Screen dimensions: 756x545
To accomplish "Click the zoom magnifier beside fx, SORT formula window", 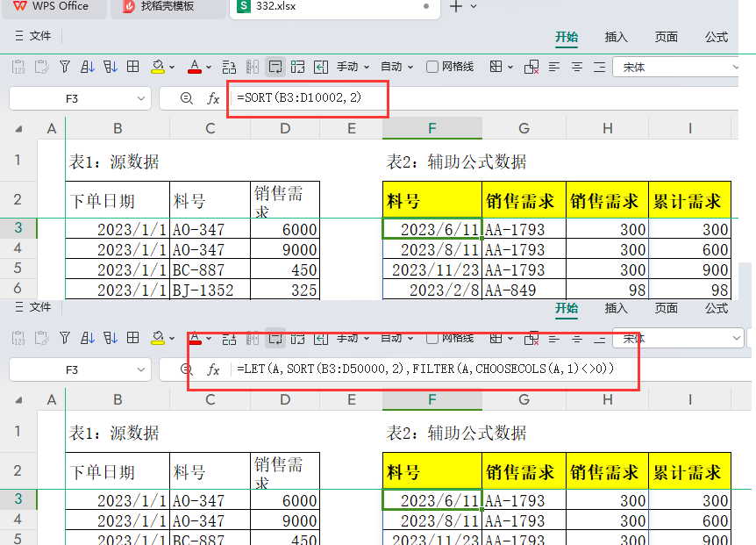I will (x=187, y=98).
